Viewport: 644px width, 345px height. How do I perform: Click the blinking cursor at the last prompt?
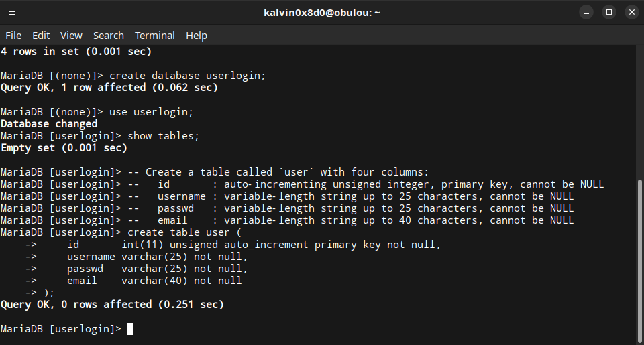130,329
